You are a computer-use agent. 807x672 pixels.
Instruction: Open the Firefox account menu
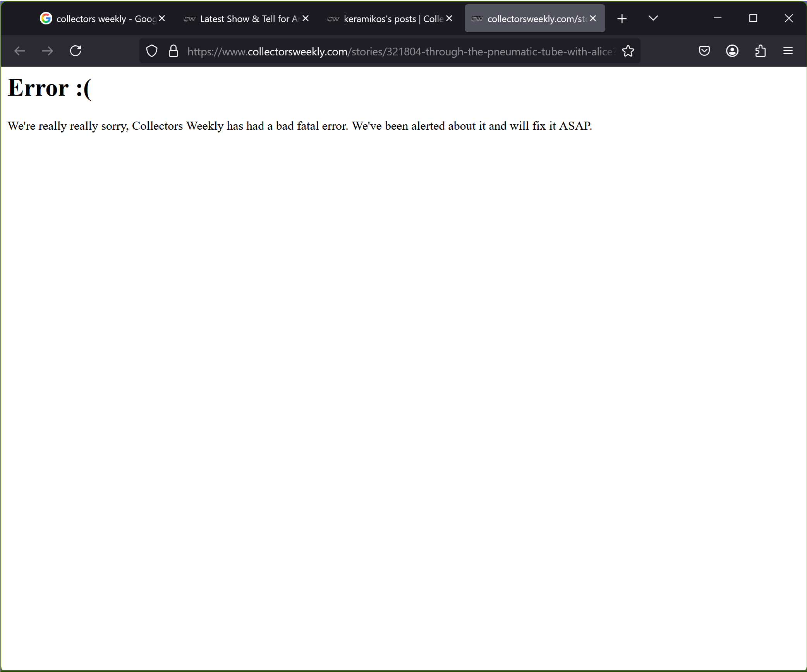pos(732,51)
